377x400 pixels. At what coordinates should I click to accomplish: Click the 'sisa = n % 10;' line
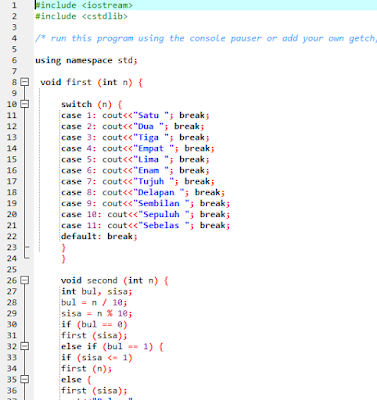coord(97,314)
